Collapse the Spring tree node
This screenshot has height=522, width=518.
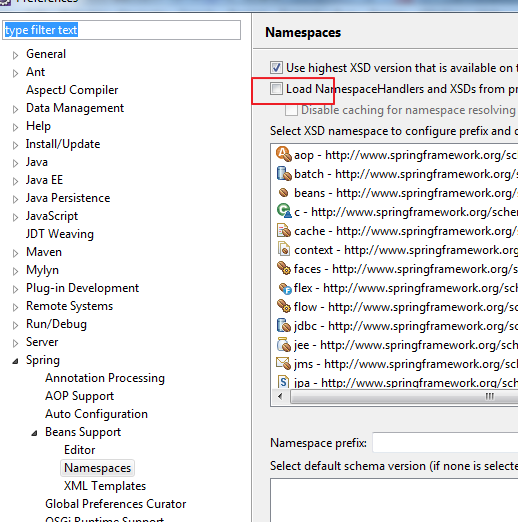[15, 361]
